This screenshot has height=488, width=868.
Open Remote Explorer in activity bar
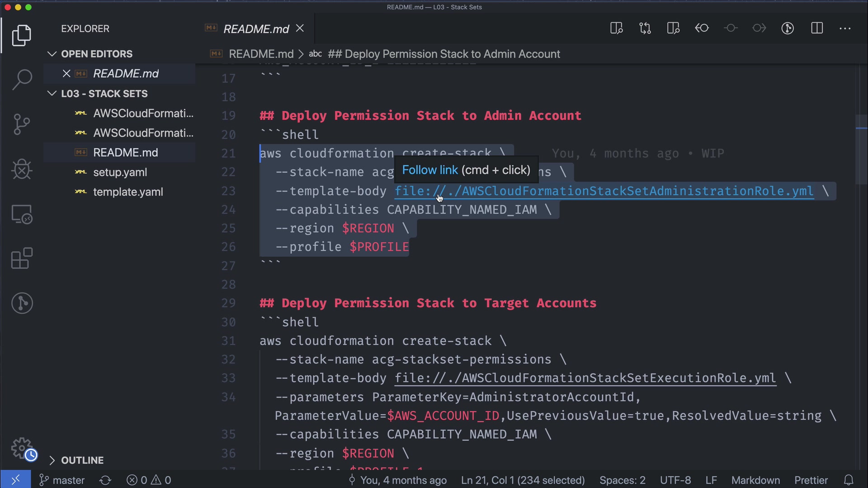coord(22,214)
